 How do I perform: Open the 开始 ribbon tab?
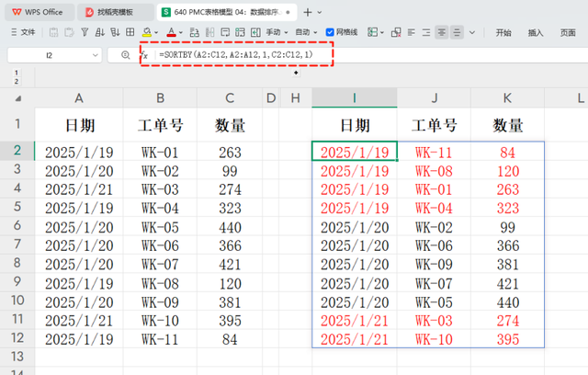click(503, 32)
